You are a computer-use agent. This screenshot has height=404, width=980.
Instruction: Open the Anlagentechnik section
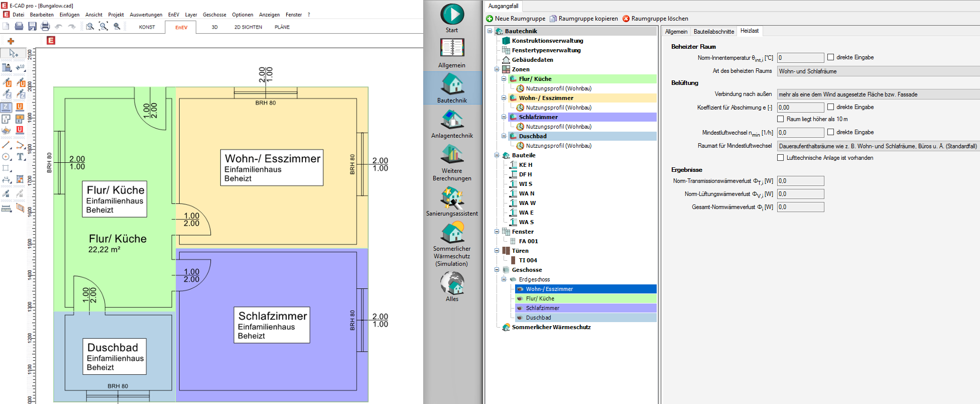point(452,124)
